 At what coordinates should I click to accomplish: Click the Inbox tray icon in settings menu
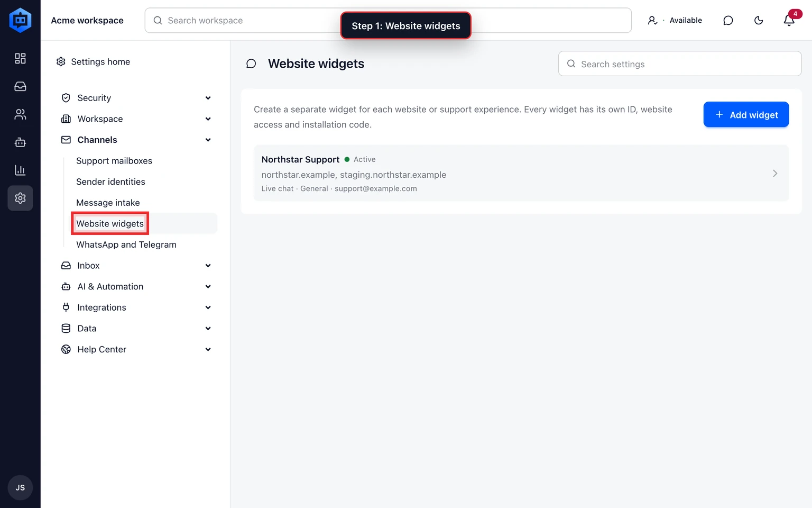(x=66, y=266)
